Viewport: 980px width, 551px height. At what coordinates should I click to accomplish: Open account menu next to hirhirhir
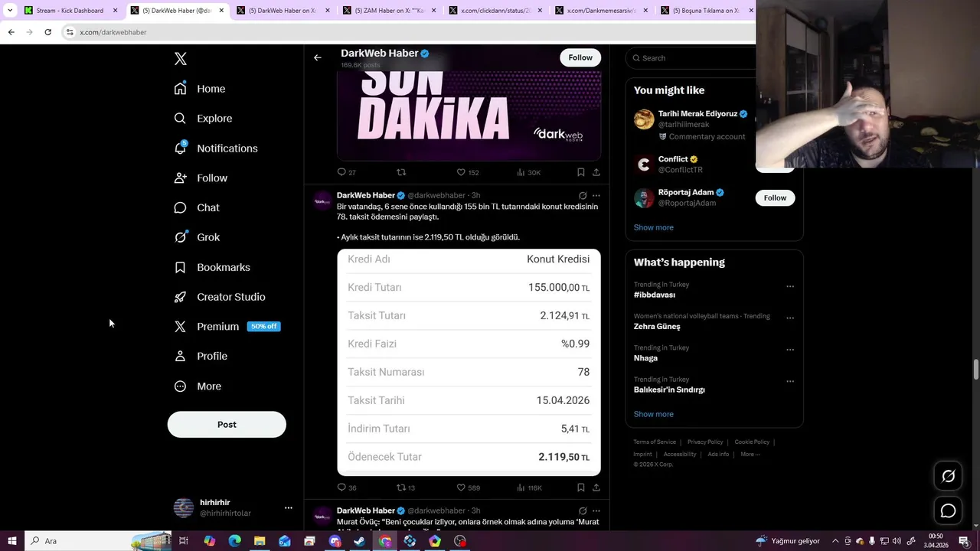pyautogui.click(x=289, y=507)
